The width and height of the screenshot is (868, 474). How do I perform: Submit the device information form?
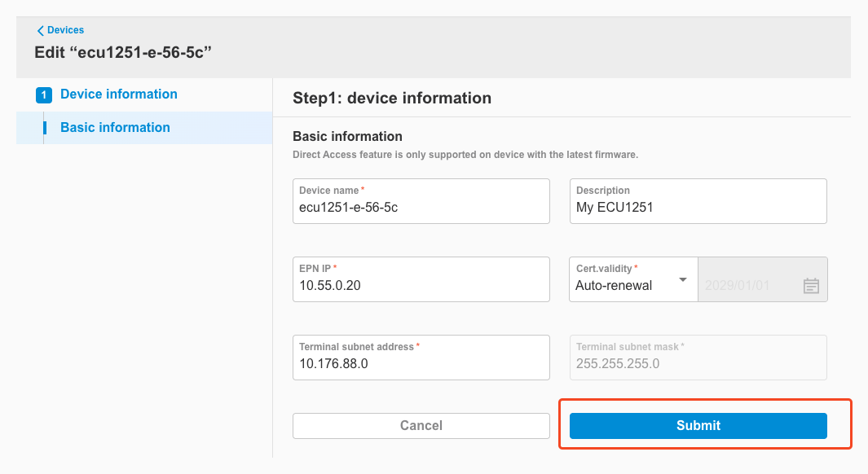[x=698, y=425]
